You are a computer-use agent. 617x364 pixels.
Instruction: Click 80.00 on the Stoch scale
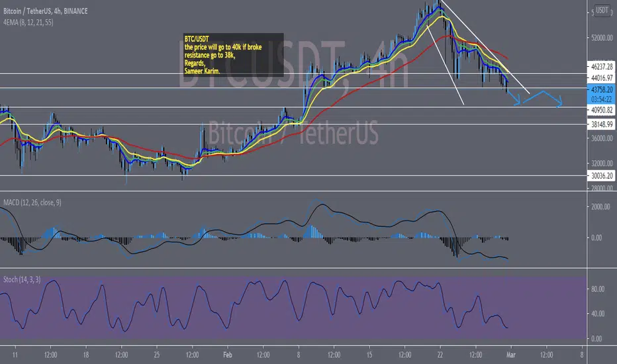[598, 289]
